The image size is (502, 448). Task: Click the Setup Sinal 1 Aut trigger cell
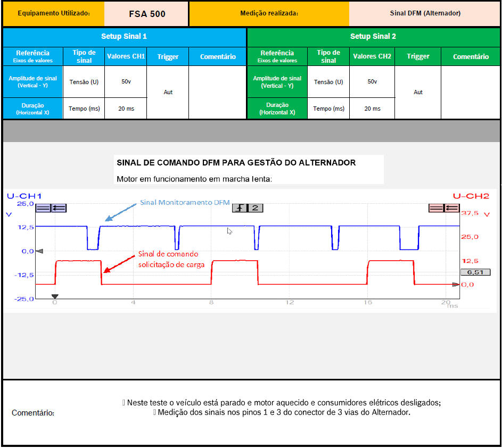[x=168, y=92]
